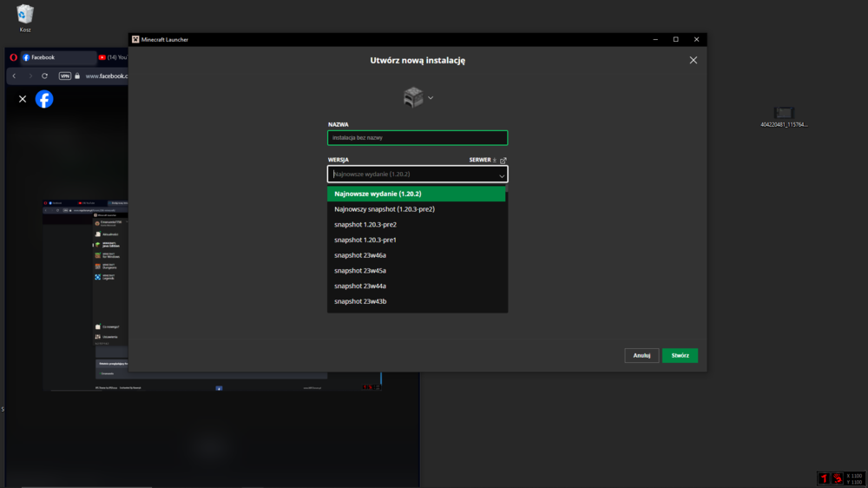
Task: Click the Facebook logo in photo viewer
Action: coord(44,99)
